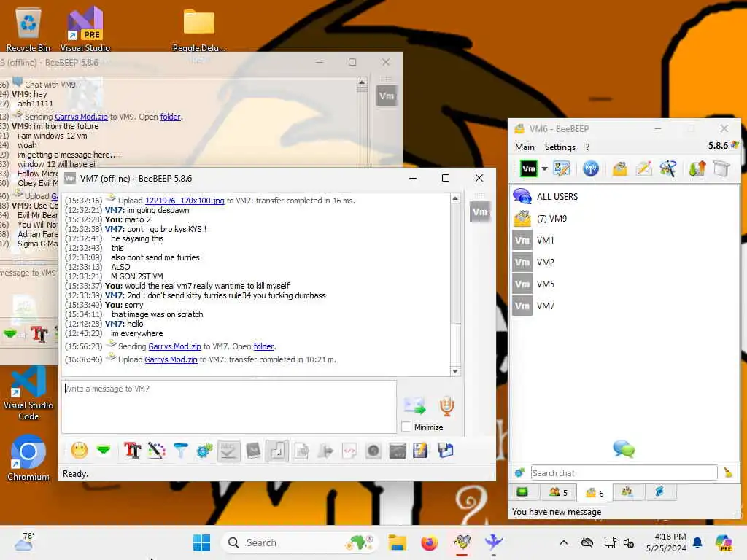Open the font chooser (Tt) in VM7 chat toolbar
747x560 pixels.
[x=133, y=450]
